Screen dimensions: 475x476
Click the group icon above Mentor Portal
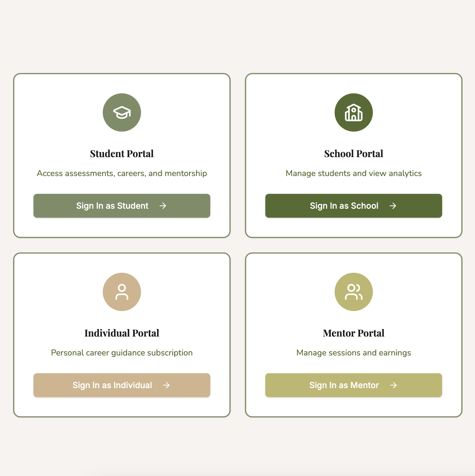pos(353,292)
